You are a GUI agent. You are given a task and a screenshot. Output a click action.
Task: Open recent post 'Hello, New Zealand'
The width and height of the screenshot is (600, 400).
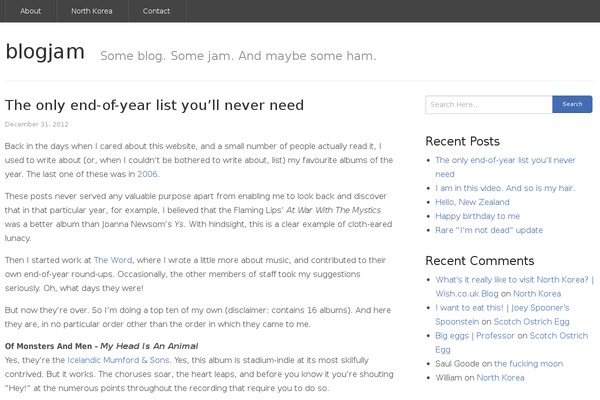coord(472,202)
